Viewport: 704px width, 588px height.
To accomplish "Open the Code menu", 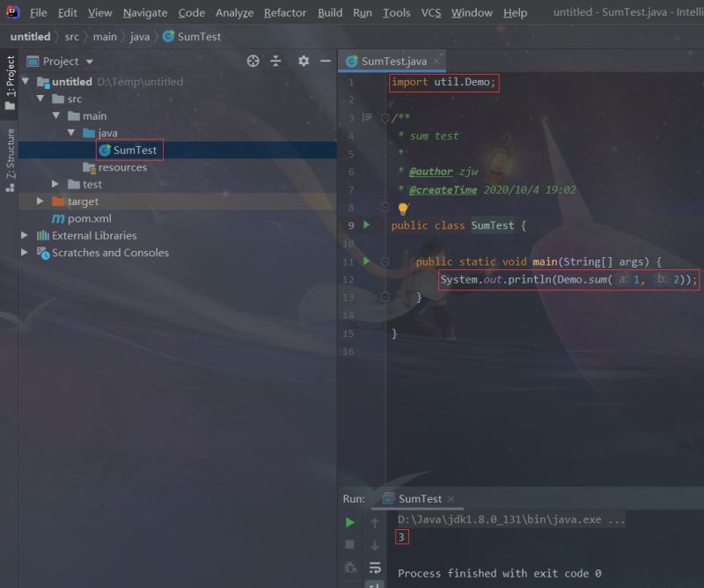I will 191,13.
